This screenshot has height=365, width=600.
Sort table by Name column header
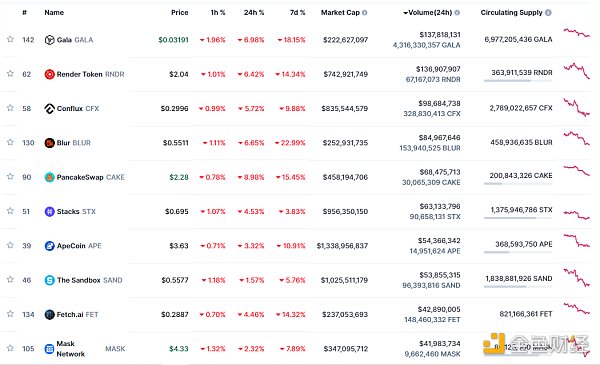point(54,13)
